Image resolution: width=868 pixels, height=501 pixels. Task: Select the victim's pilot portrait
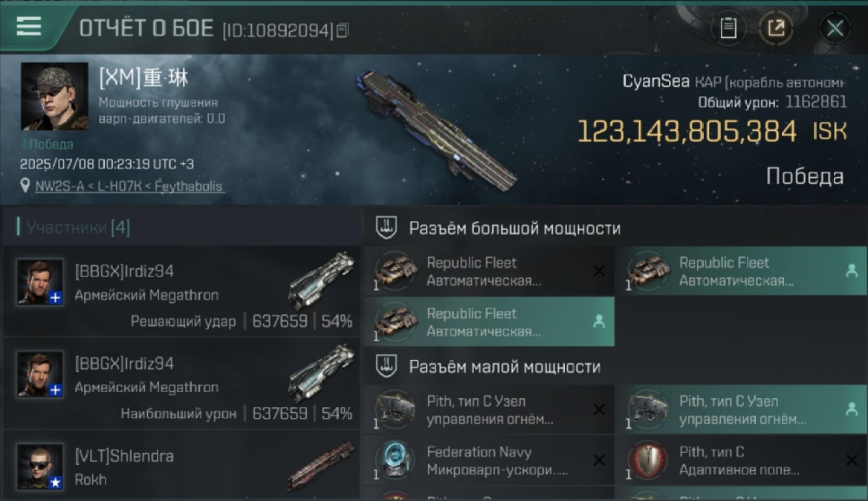coord(54,96)
